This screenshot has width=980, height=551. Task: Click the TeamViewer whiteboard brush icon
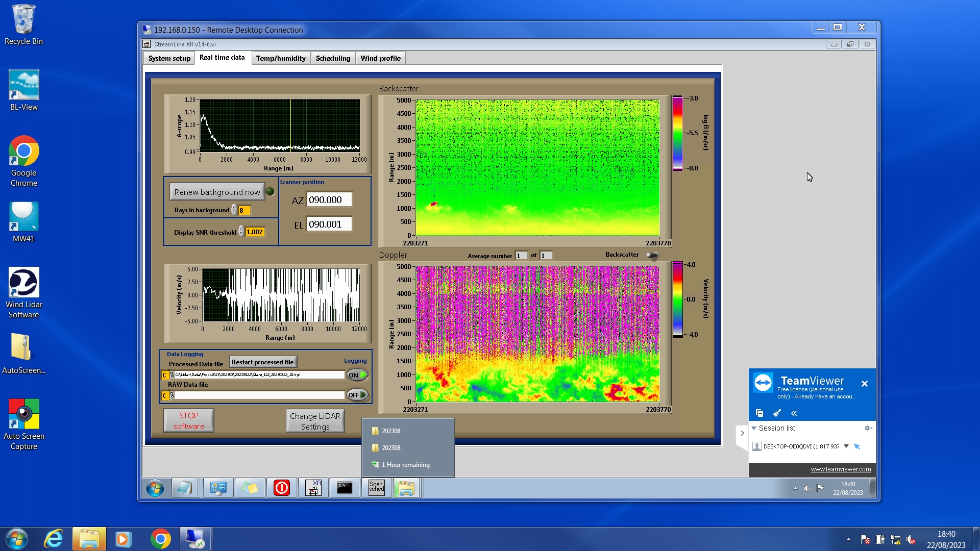point(777,413)
